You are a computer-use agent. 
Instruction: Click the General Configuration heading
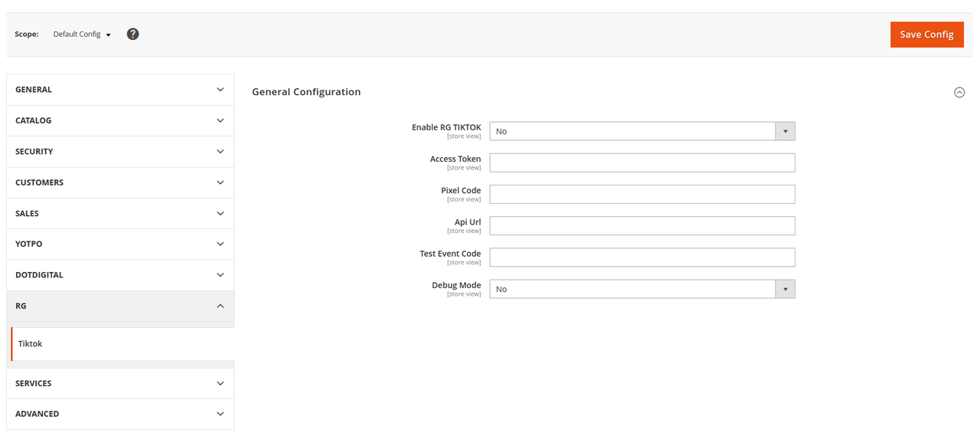click(306, 92)
